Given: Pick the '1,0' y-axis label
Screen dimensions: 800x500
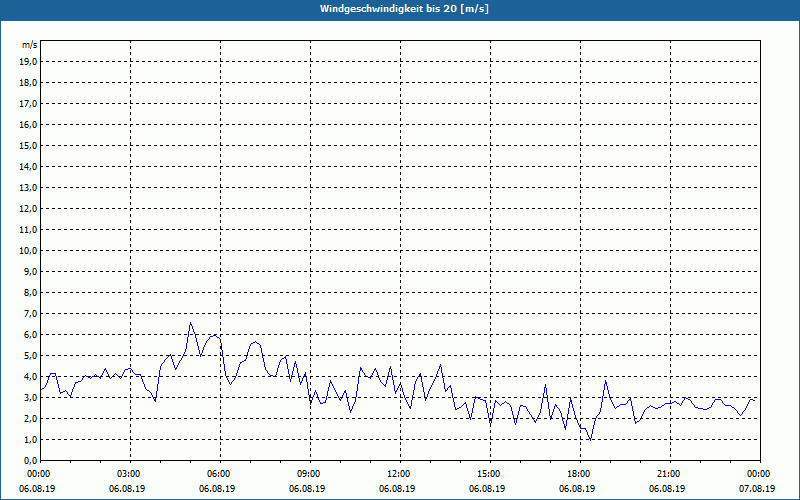Looking at the screenshot, I should tap(31, 439).
